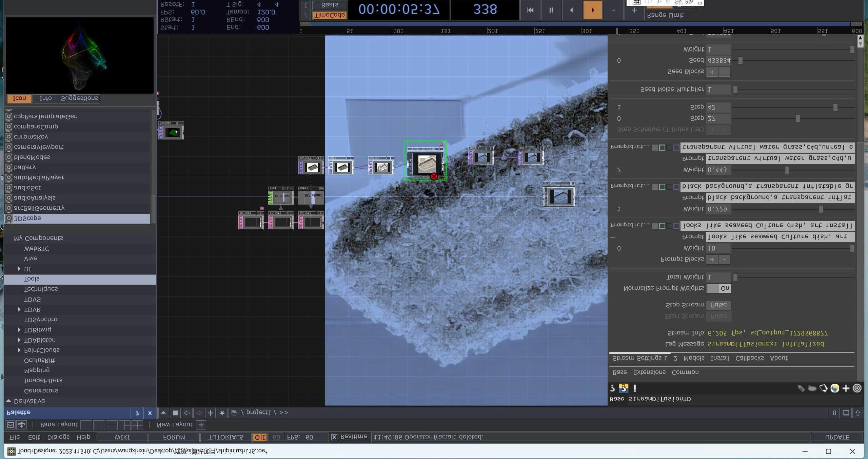The image size is (868, 459).
Task: Click the TUTORIALS button
Action: (225, 437)
